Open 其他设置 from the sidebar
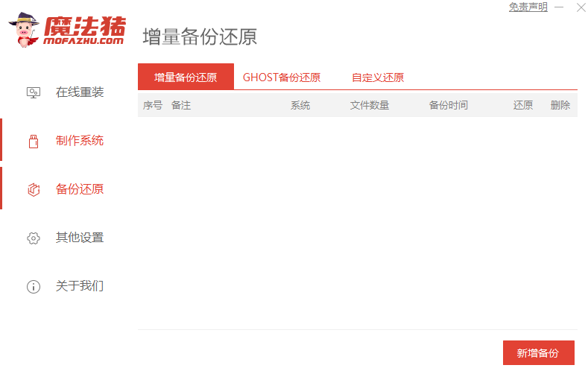 80,238
